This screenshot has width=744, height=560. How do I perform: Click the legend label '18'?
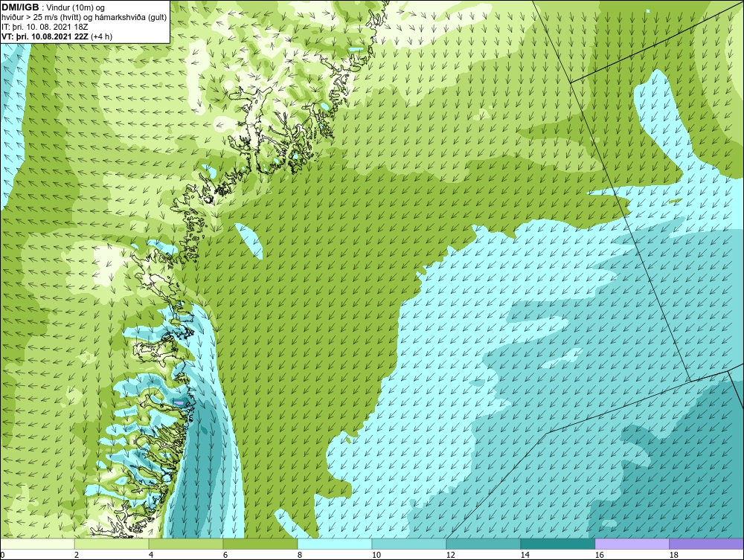pos(674,555)
